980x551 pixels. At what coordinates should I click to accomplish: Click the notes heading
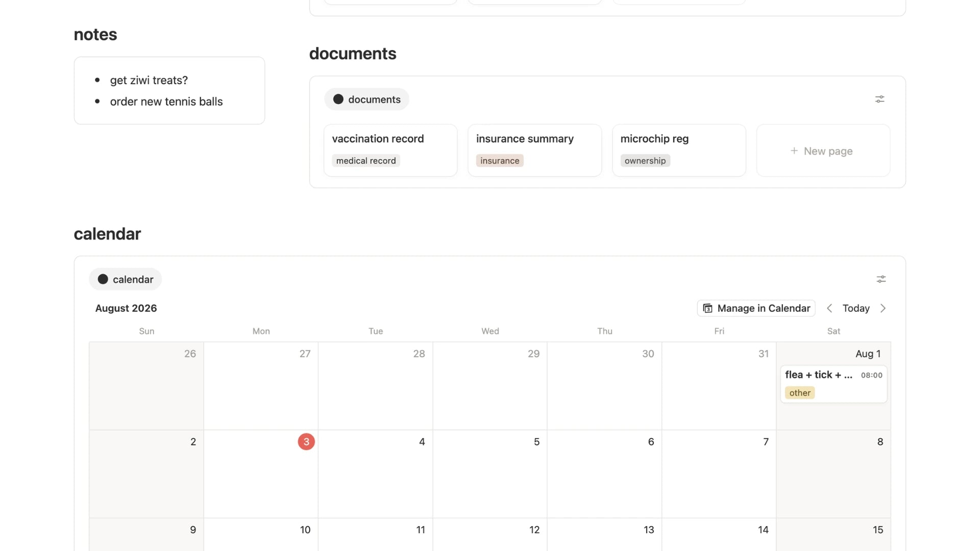tap(95, 35)
